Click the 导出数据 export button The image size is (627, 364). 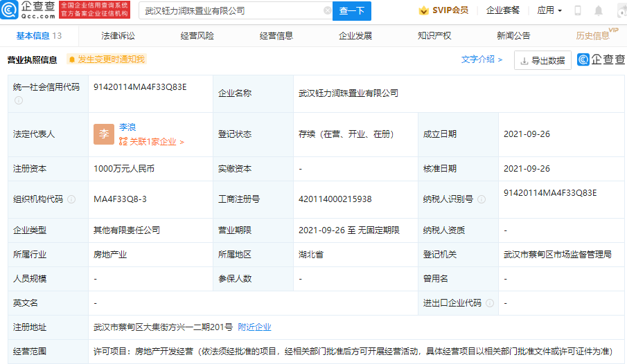point(542,60)
